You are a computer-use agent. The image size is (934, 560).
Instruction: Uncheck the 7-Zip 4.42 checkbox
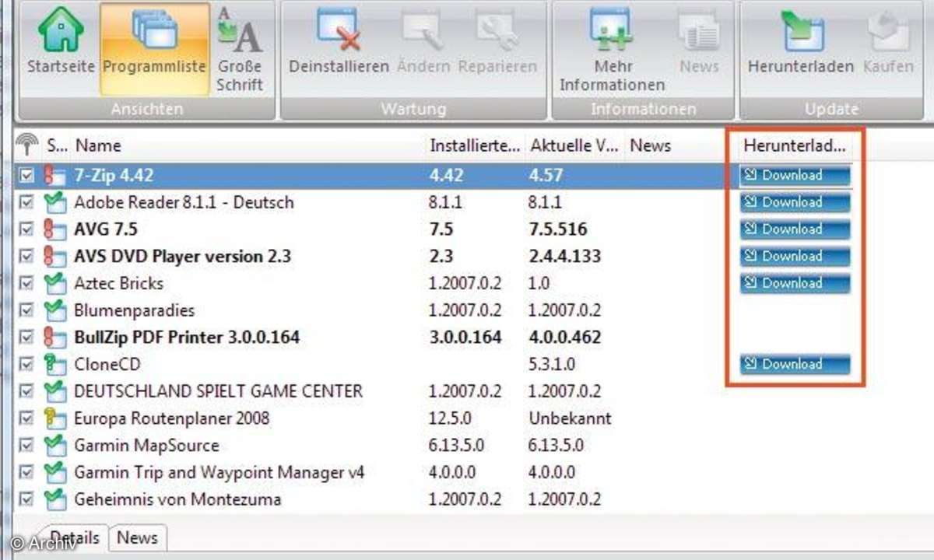[x=26, y=176]
